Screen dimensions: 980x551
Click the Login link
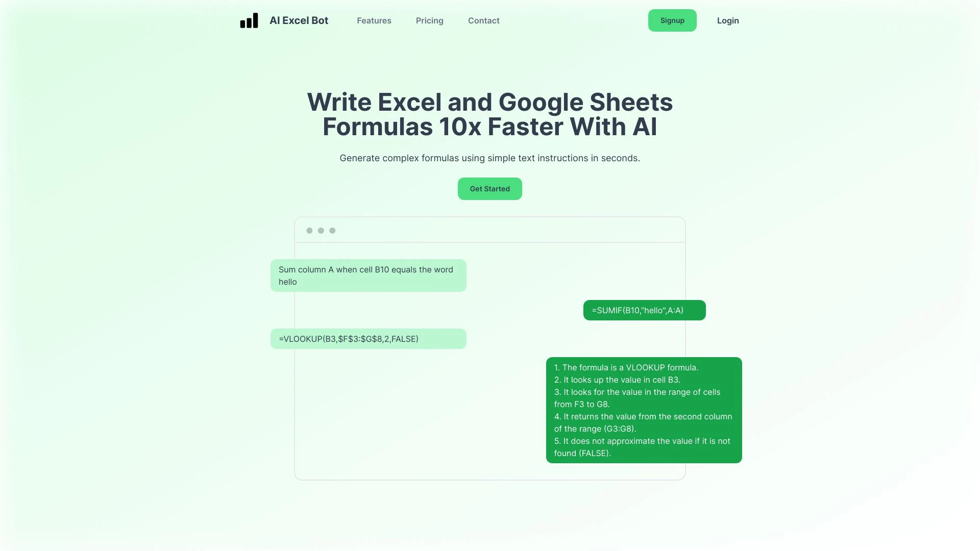click(x=727, y=20)
